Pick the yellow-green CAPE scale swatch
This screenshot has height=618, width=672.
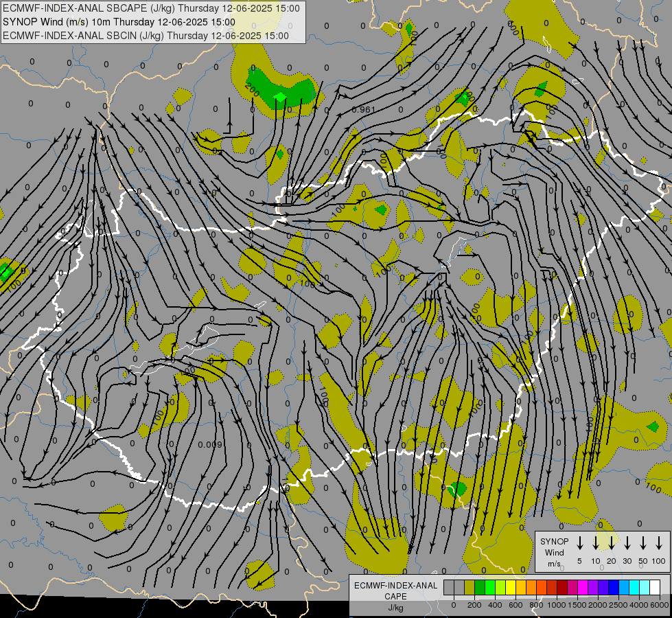tap(500, 587)
